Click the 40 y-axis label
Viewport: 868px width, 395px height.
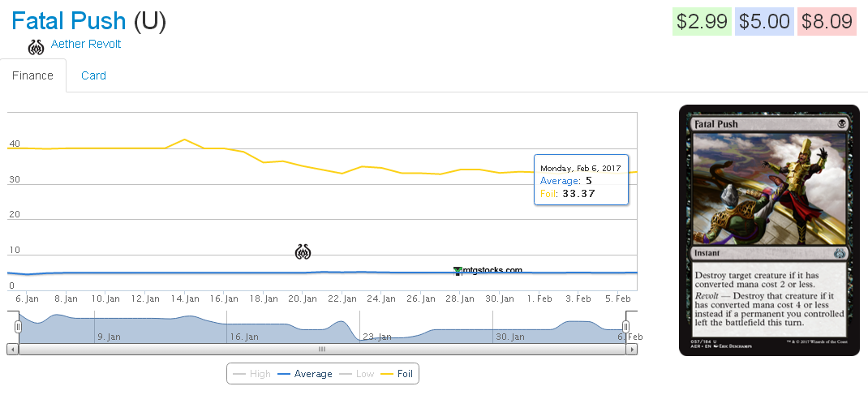point(15,144)
